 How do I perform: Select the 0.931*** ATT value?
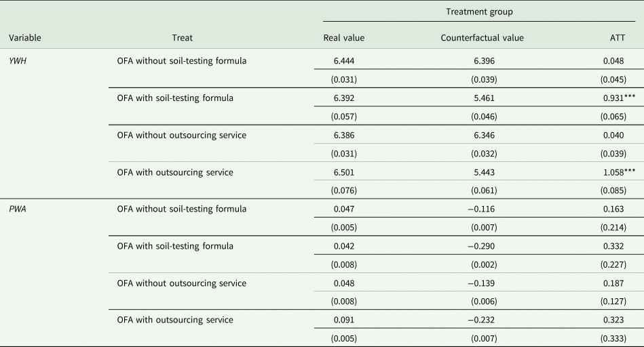point(614,98)
